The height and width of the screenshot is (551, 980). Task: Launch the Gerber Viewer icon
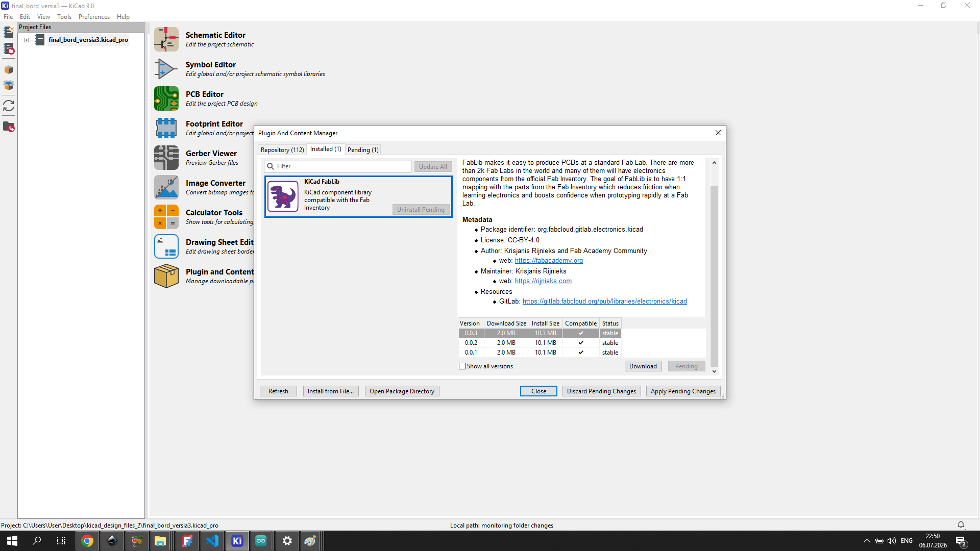point(166,158)
